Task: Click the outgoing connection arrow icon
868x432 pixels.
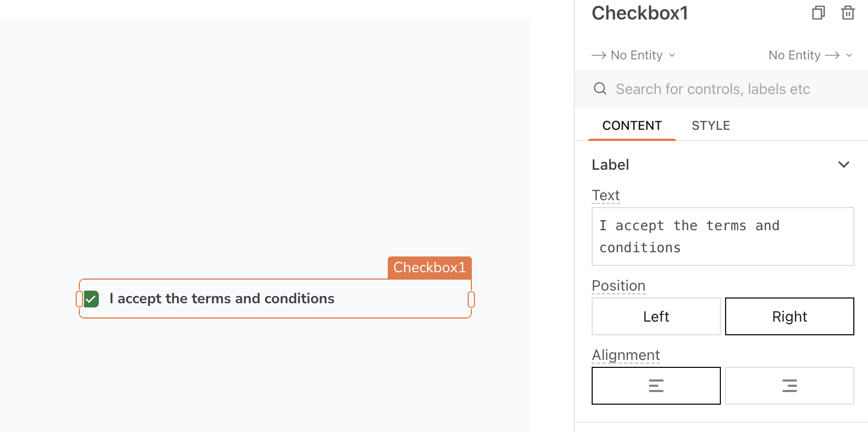Action: [833, 55]
